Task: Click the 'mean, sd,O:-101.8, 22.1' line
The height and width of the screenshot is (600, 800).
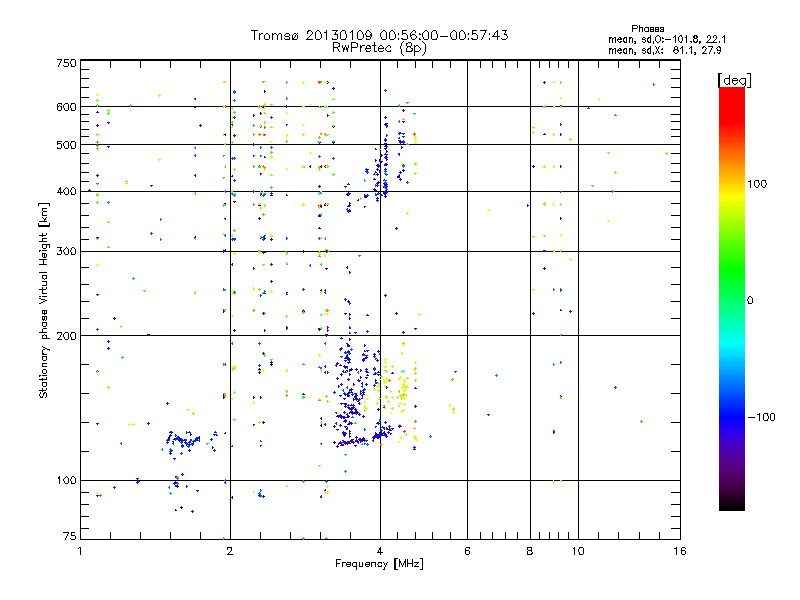Action: click(667, 39)
